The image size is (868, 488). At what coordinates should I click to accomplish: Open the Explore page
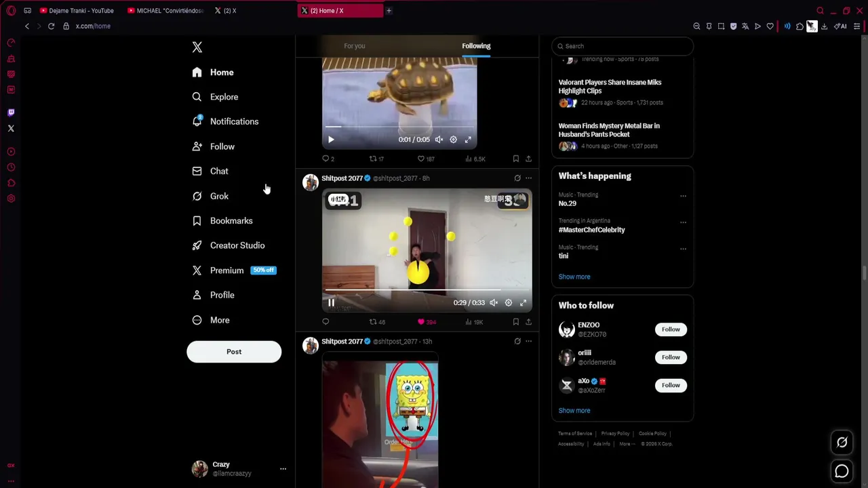[x=215, y=97]
